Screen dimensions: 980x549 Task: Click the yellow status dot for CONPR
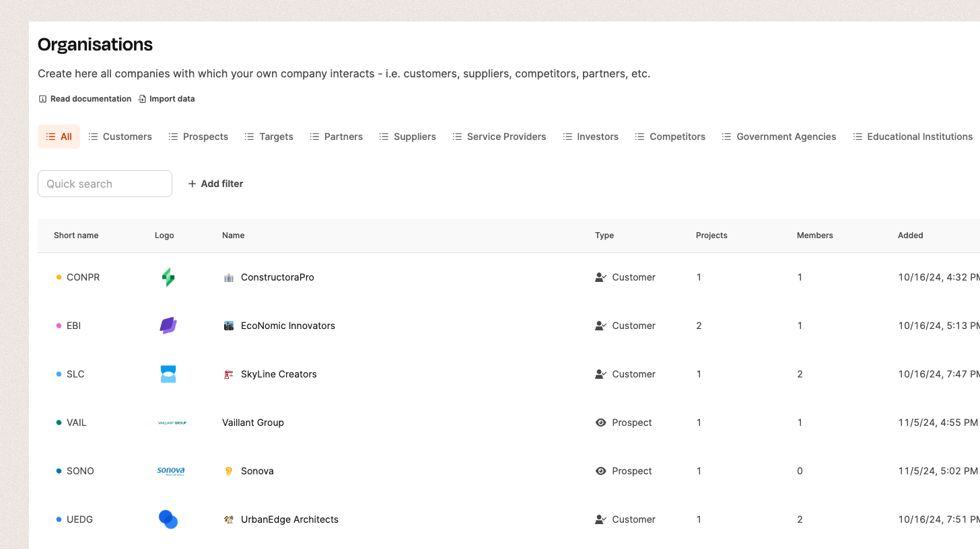(x=59, y=277)
